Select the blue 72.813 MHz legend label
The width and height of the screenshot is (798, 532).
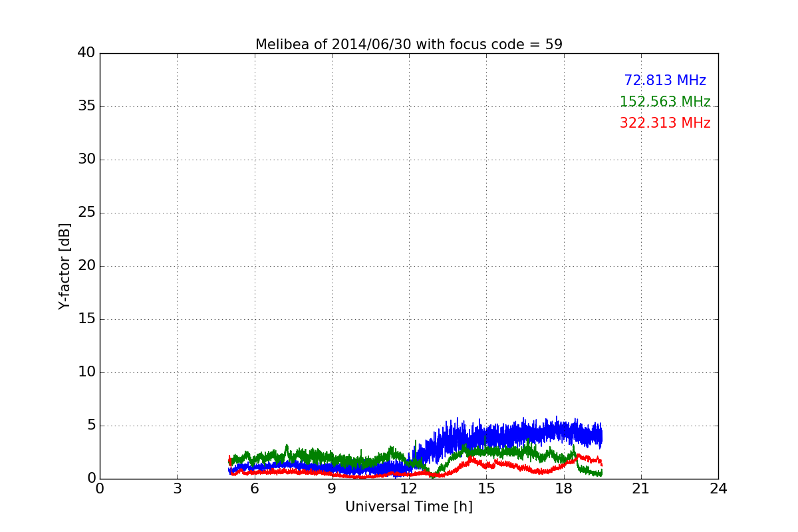click(665, 80)
